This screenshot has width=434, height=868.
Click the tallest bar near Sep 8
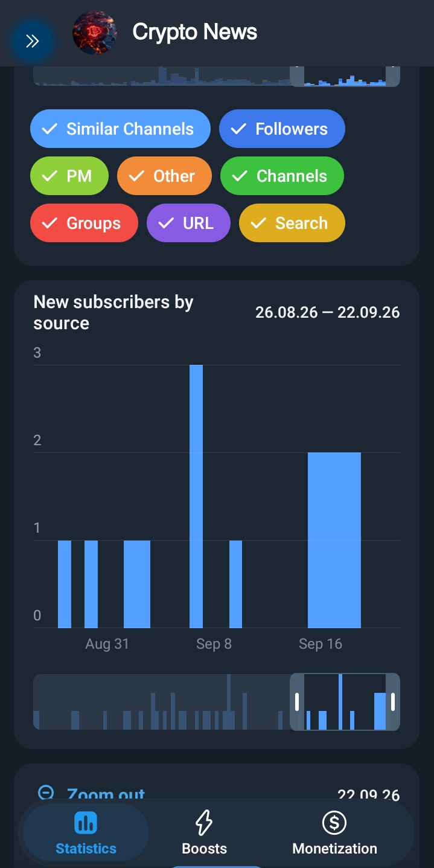pyautogui.click(x=196, y=497)
